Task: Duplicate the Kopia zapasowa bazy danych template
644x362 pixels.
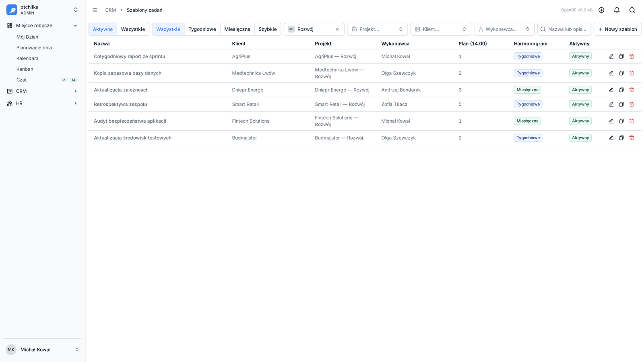Action: [x=621, y=73]
